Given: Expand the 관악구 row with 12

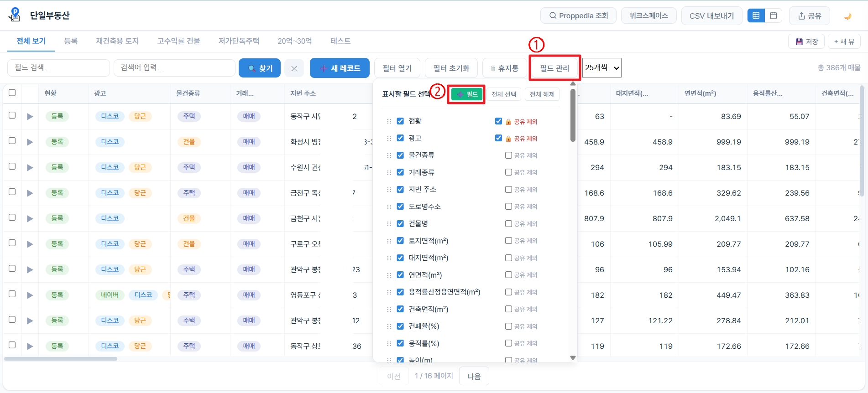Looking at the screenshot, I should 30,321.
